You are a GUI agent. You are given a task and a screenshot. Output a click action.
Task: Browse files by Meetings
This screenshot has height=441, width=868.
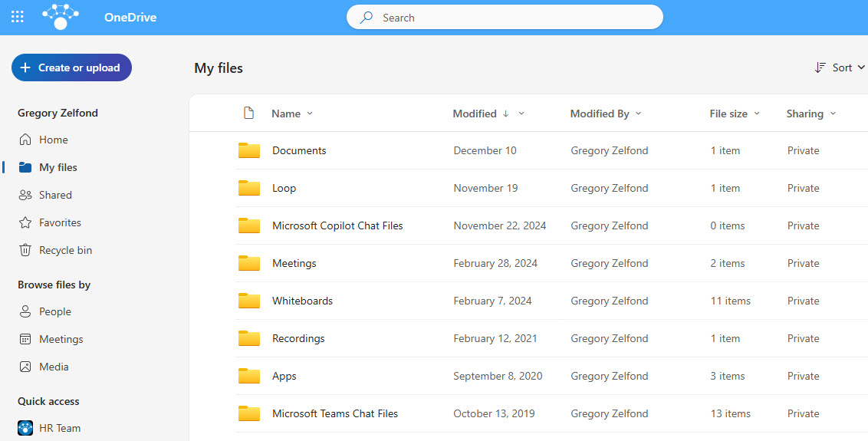pyautogui.click(x=61, y=339)
